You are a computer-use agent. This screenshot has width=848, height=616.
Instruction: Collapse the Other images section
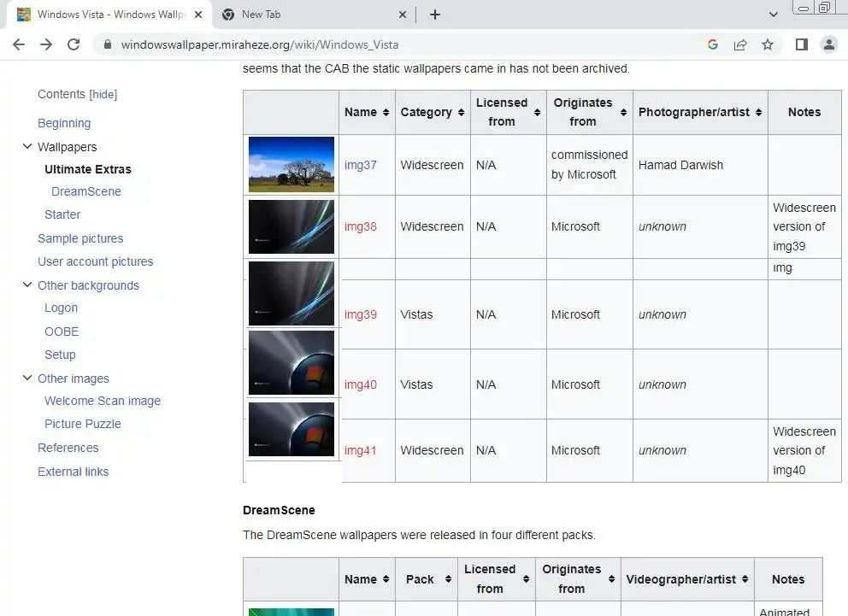tap(27, 378)
